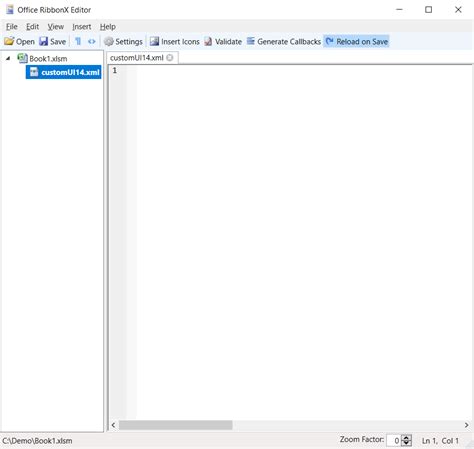Click the angle brackets code toolbar icon
This screenshot has height=449, width=474.
click(x=92, y=42)
